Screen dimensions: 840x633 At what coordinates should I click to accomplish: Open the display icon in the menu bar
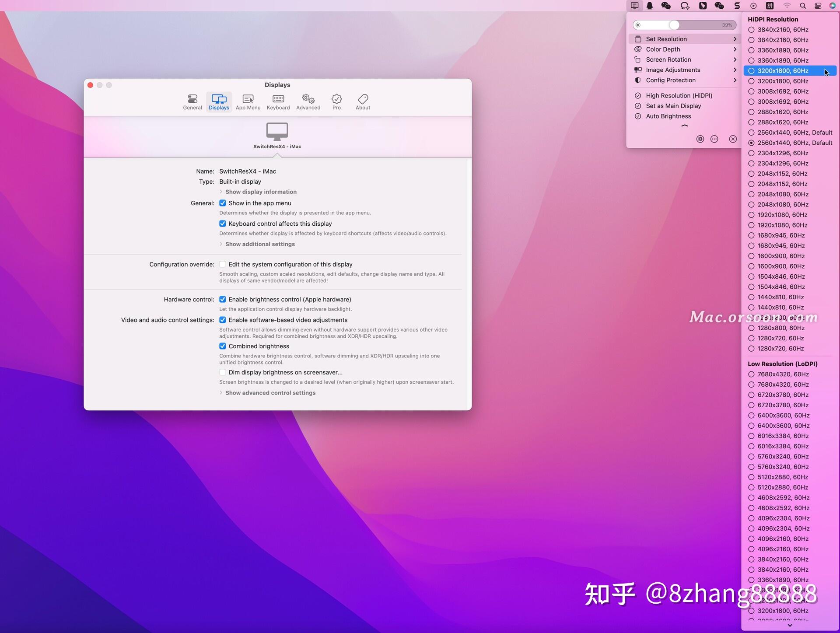click(634, 6)
